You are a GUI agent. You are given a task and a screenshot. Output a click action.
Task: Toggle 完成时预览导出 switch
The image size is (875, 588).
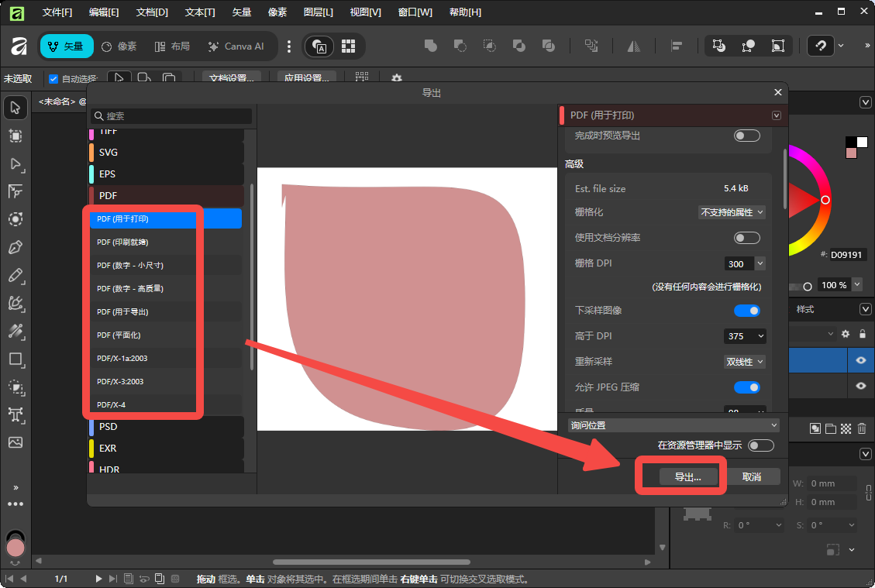click(x=746, y=136)
